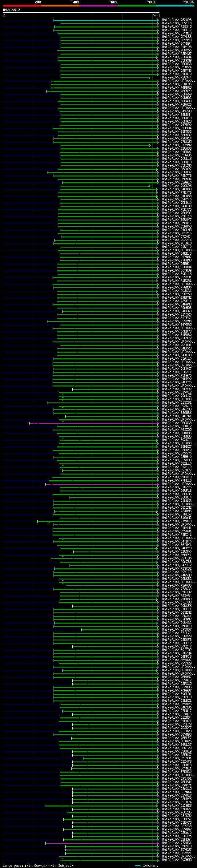Open hit UniRef100_C5GQC3
Viewport: 197px width, 868px height.
(176, 64)
